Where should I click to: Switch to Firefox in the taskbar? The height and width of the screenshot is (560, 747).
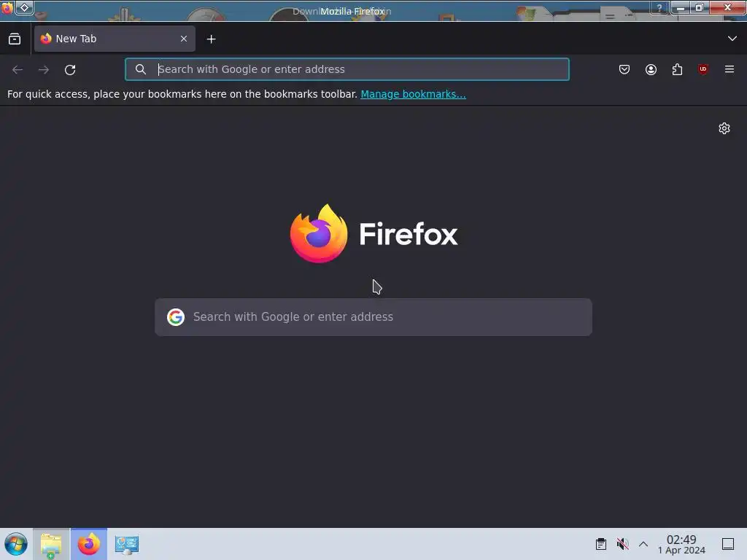tap(89, 544)
